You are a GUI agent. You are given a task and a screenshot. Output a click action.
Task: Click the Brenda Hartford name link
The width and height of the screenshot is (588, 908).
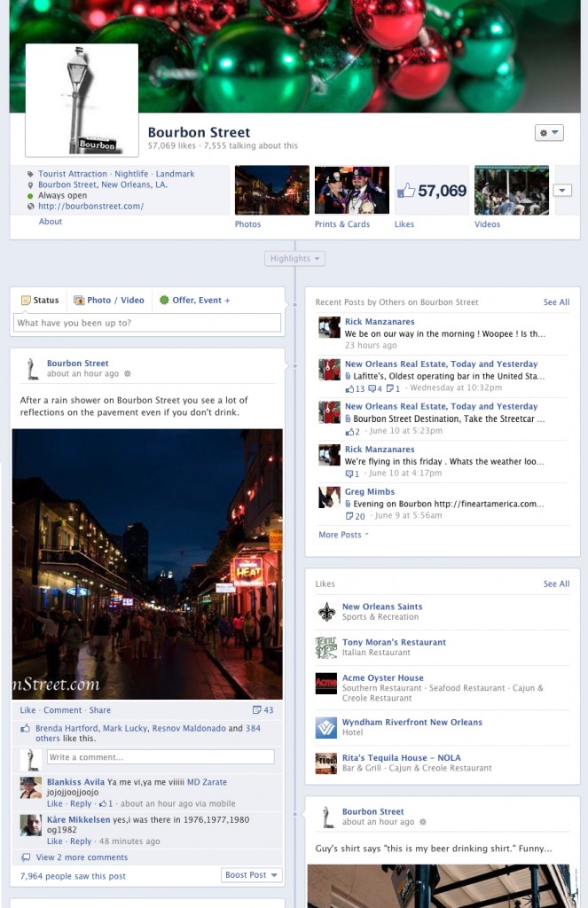[67, 728]
